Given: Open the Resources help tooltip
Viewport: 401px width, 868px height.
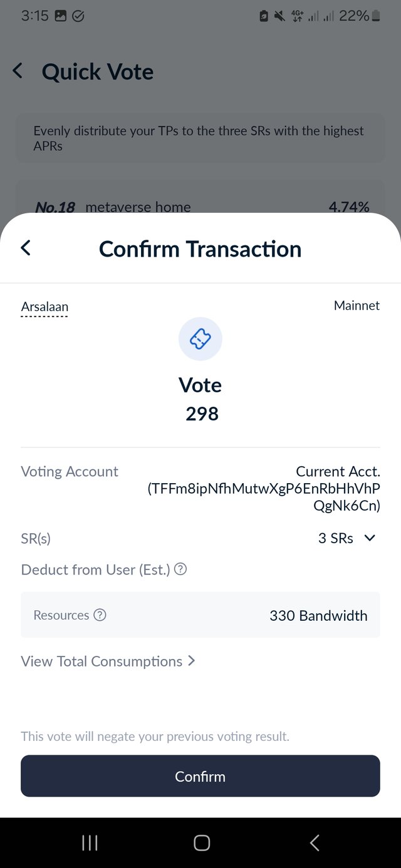Looking at the screenshot, I should pos(100,615).
